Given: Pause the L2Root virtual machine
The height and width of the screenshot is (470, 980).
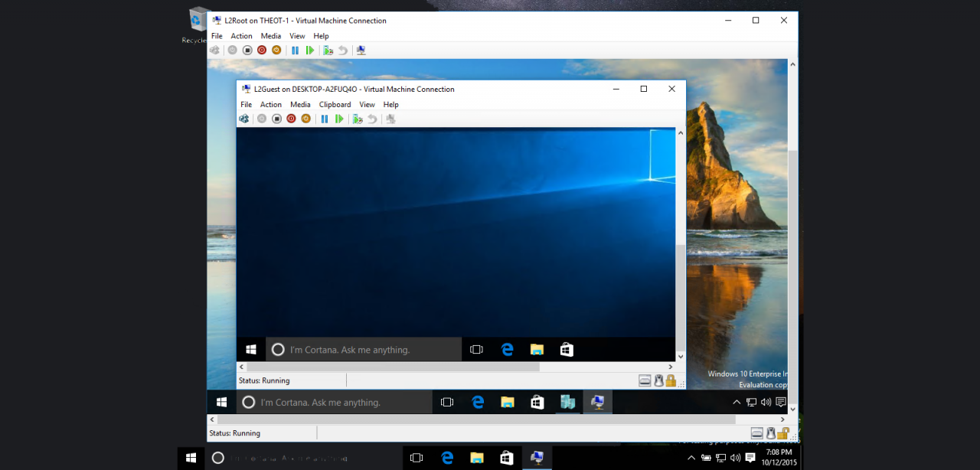Looking at the screenshot, I should 296,51.
